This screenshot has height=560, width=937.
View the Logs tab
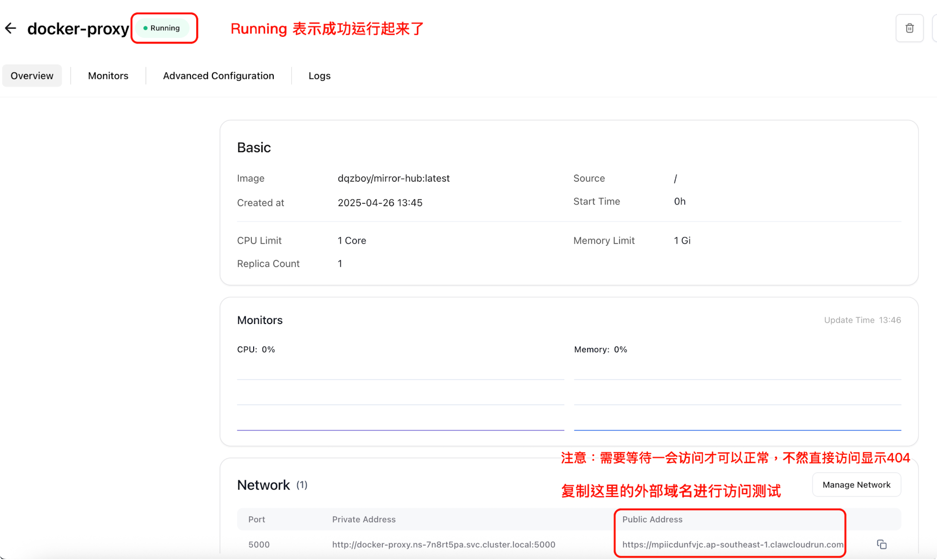point(319,76)
